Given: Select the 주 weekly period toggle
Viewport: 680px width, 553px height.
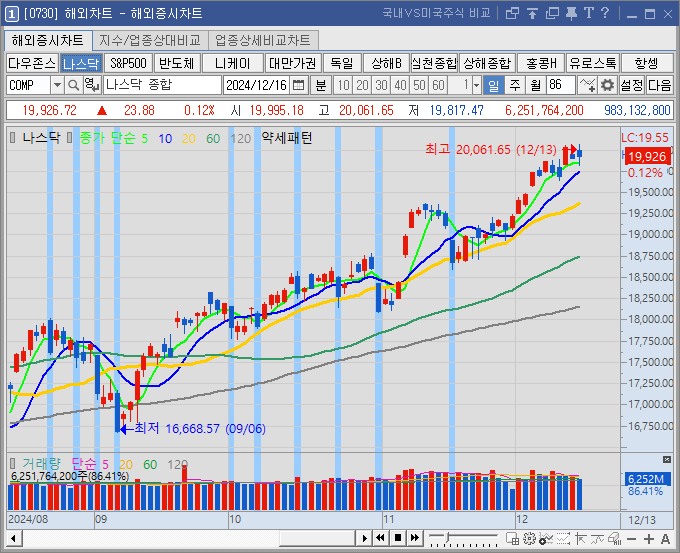Looking at the screenshot, I should tap(515, 85).
